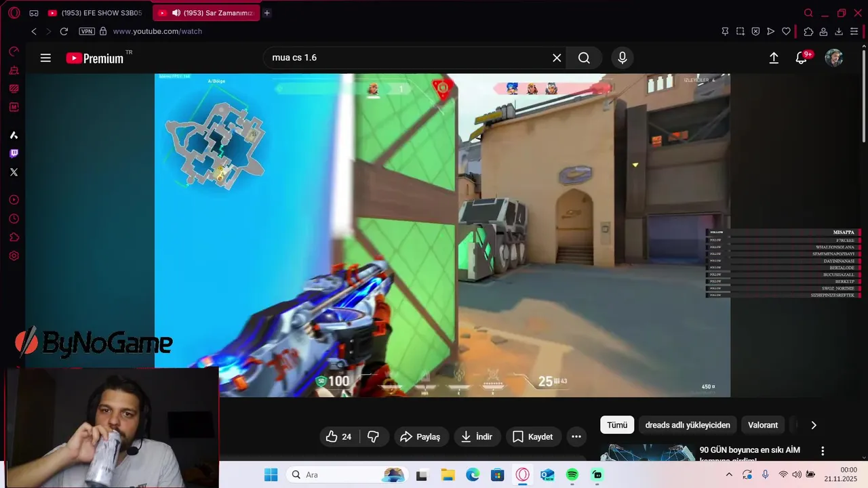Open sidebar settings gear icon
Viewport: 868px width, 488px height.
[14, 256]
